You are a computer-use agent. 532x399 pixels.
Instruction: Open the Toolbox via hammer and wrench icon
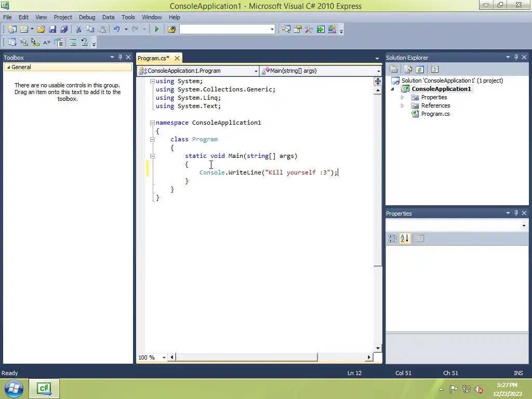(x=309, y=30)
